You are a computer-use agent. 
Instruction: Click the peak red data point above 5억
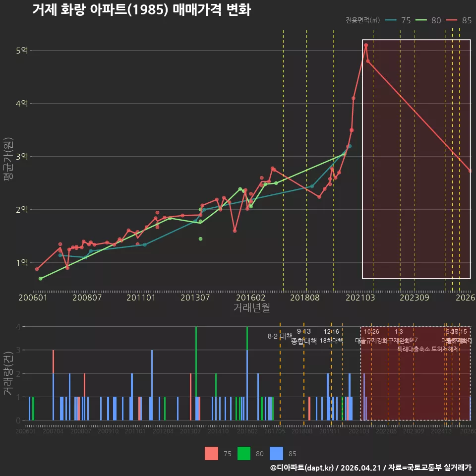tap(366, 45)
